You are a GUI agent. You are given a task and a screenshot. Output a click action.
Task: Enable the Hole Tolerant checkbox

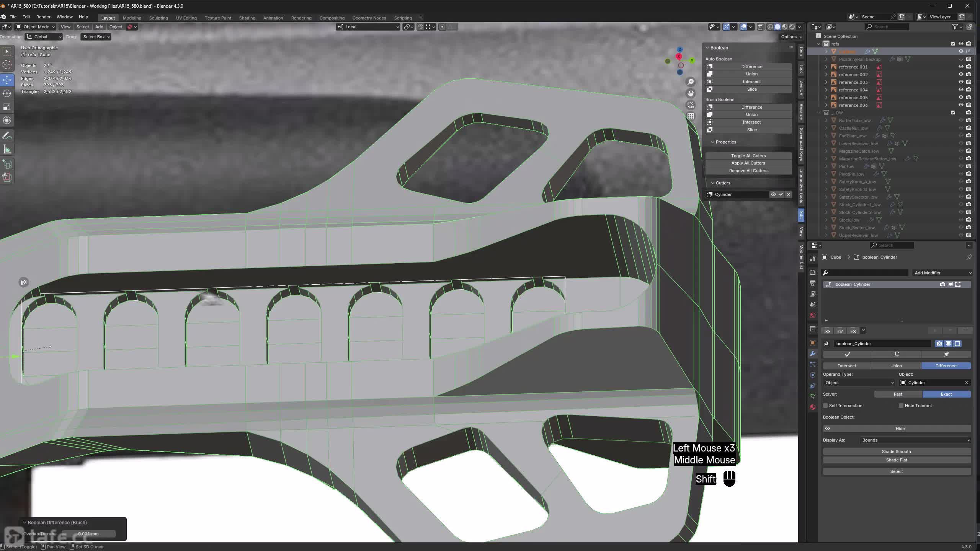901,406
